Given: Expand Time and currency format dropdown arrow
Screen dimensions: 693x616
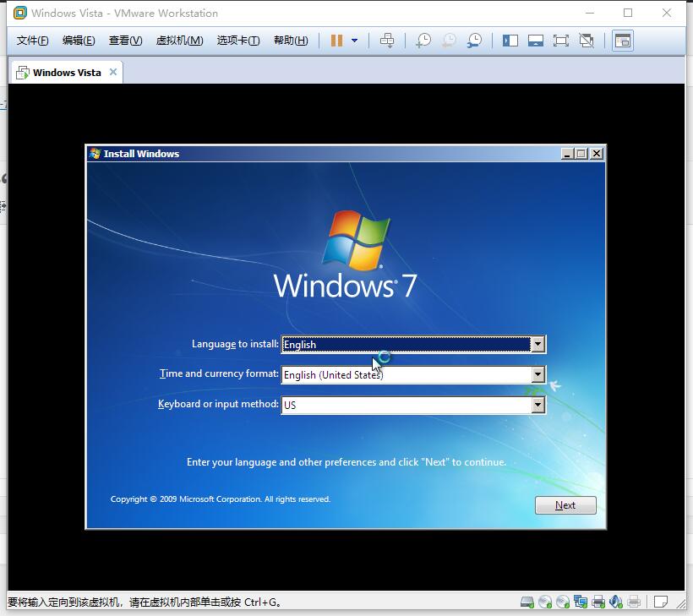Looking at the screenshot, I should 537,374.
